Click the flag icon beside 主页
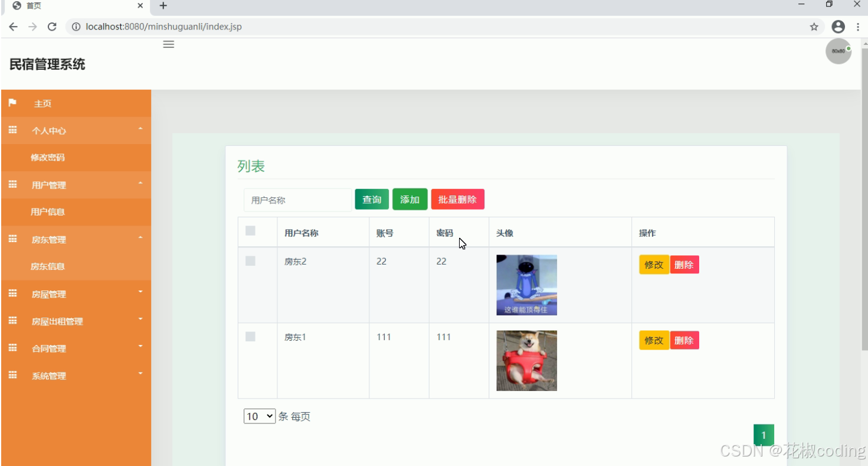 [12, 103]
